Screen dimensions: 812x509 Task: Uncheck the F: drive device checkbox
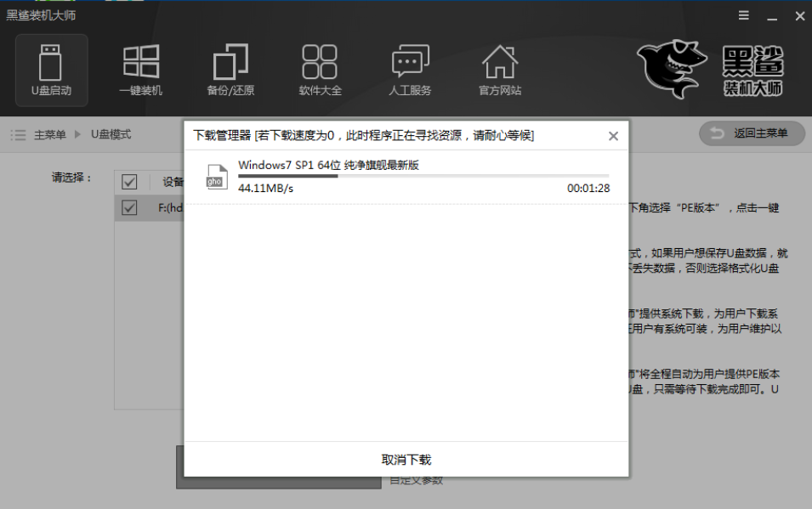click(129, 208)
